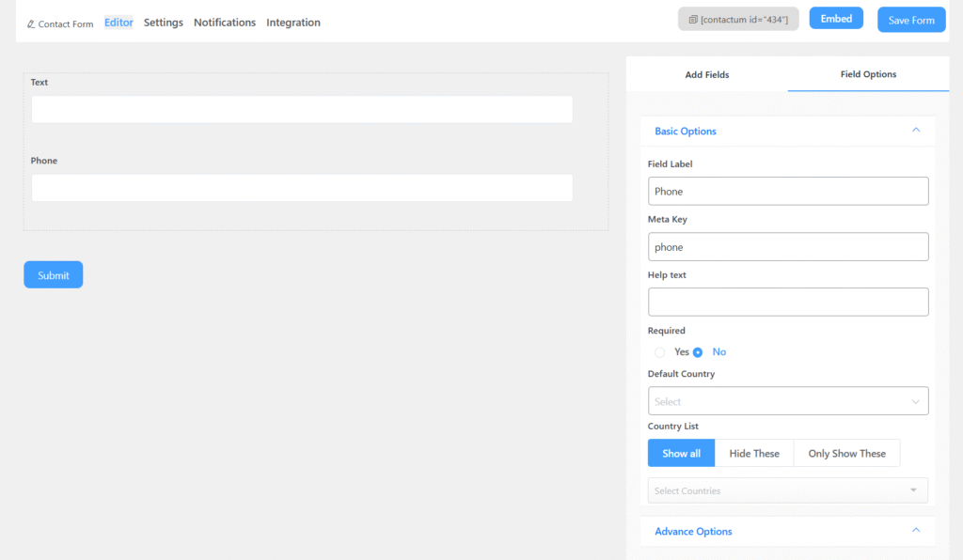Open the Default Country dropdown
This screenshot has width=963, height=560.
point(788,401)
